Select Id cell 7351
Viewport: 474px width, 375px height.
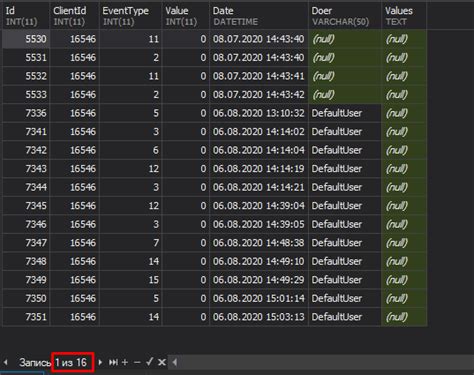[26, 317]
